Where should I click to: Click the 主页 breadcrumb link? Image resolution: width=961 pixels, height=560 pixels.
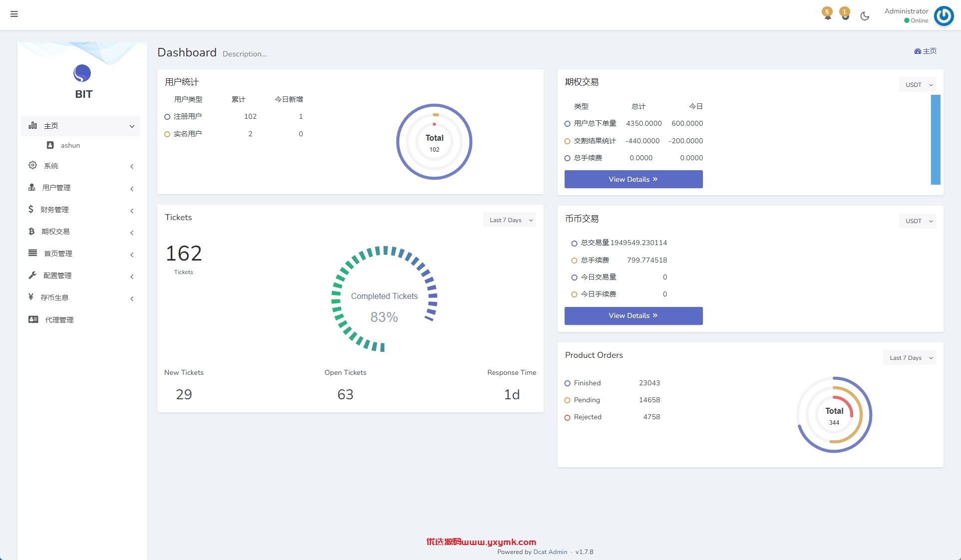[925, 51]
